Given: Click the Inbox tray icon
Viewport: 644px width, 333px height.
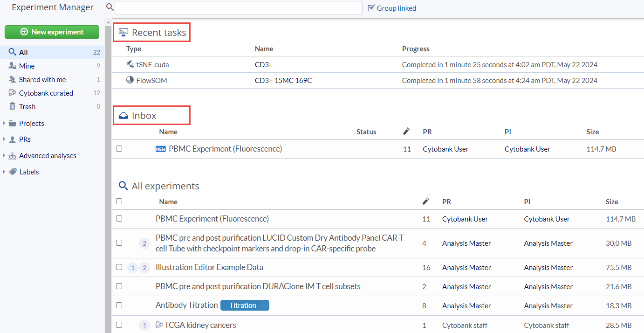Looking at the screenshot, I should [x=123, y=116].
